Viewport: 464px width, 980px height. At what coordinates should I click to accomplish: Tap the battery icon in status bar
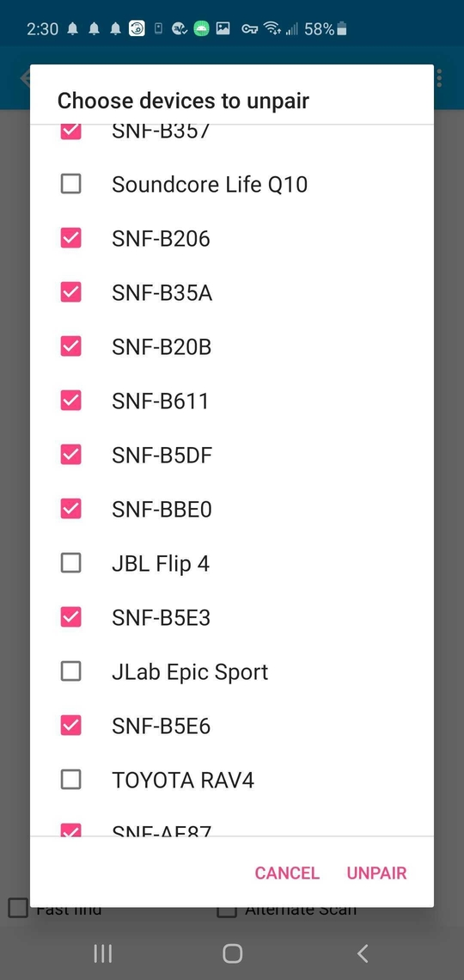(x=342, y=28)
